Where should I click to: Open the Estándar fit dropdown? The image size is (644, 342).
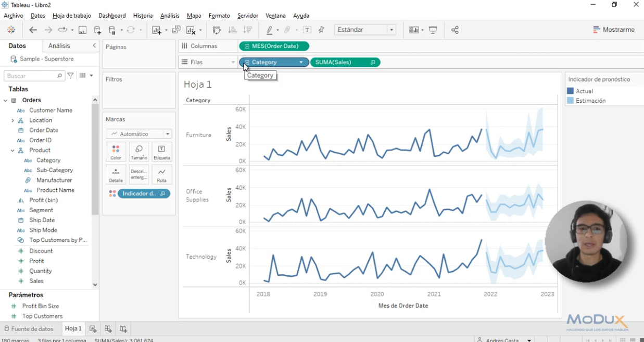(x=392, y=30)
